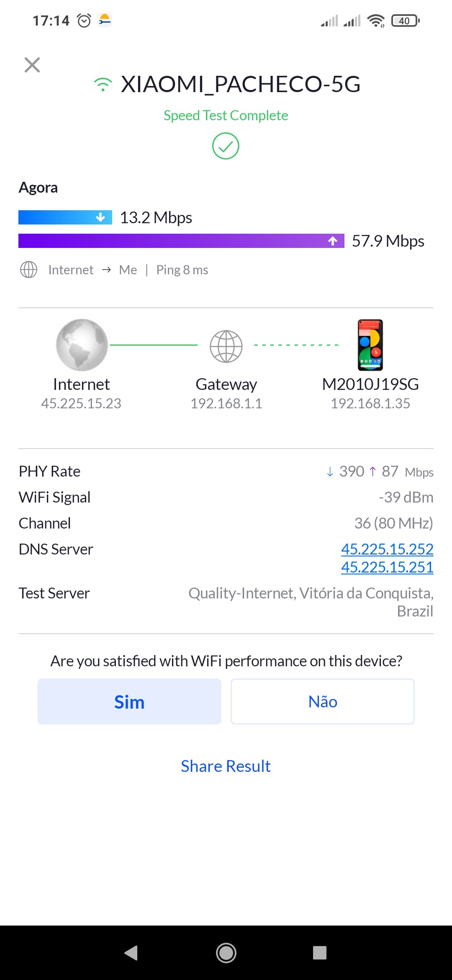Open the Share Result link
The image size is (452, 980).
pyautogui.click(x=226, y=766)
